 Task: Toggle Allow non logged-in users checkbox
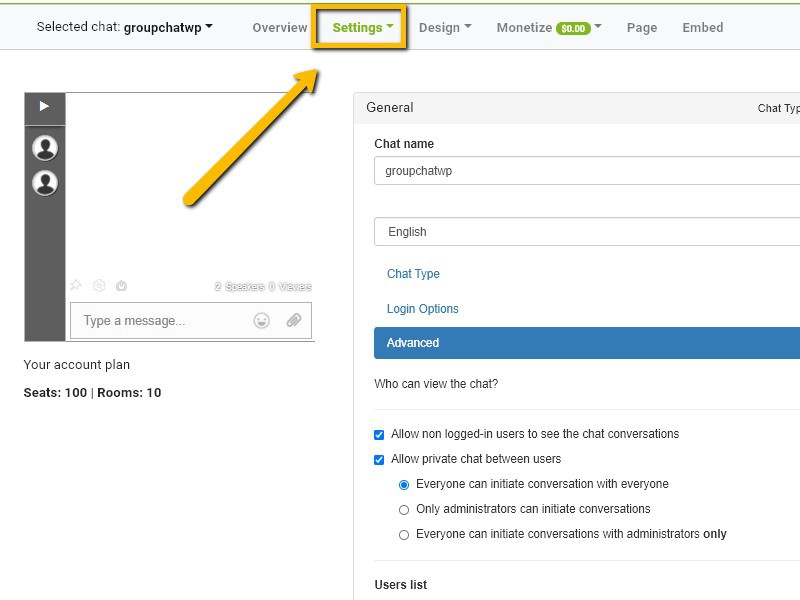click(379, 435)
